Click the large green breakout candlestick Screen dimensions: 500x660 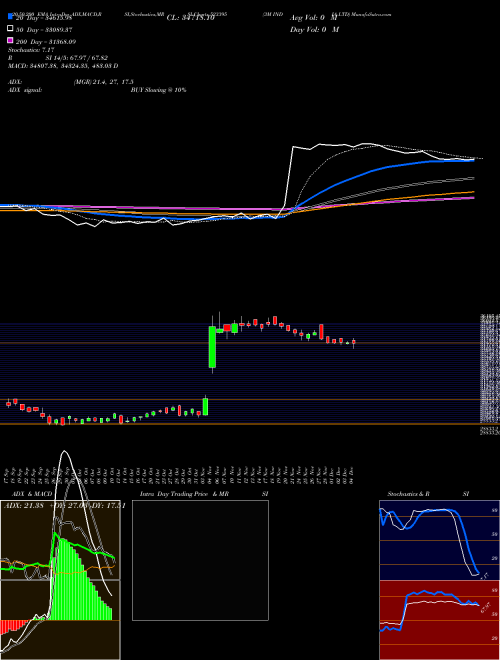coord(213,347)
